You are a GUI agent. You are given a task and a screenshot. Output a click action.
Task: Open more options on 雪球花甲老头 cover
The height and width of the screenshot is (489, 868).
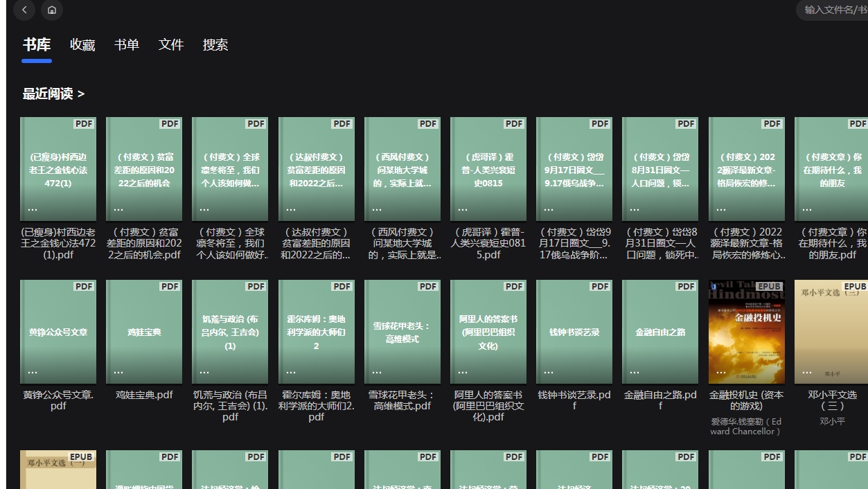(377, 373)
